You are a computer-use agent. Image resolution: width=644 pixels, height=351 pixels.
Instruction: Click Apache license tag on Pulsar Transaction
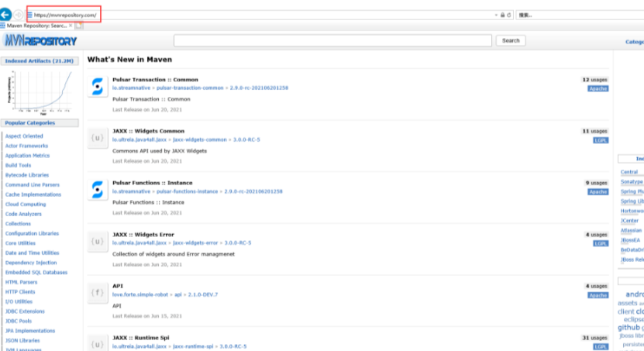(x=598, y=88)
